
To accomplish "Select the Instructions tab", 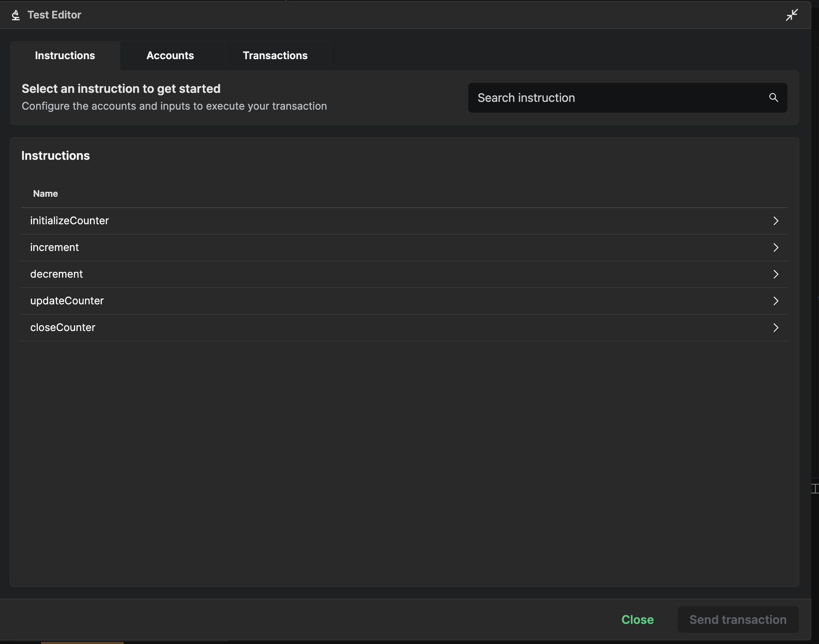I will tap(64, 55).
